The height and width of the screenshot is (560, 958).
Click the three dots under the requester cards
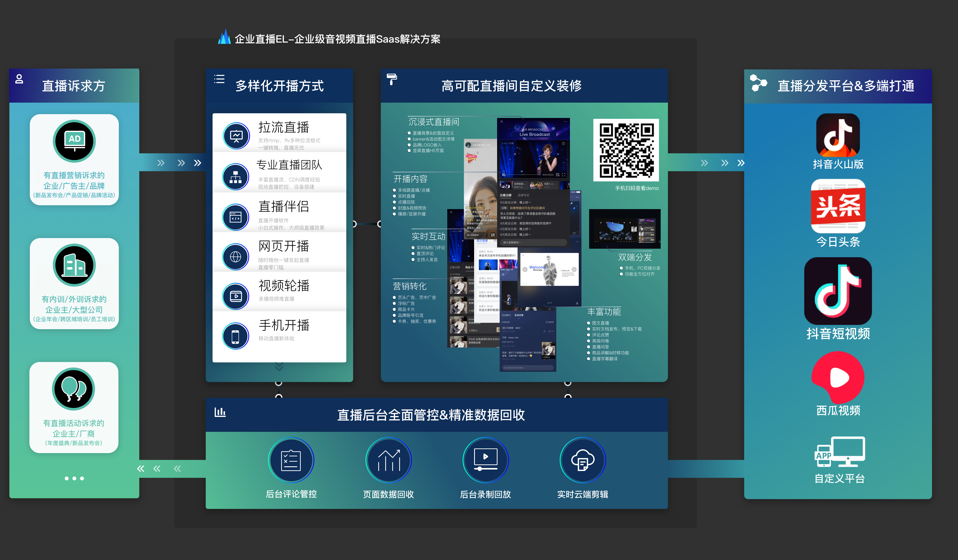point(74,479)
